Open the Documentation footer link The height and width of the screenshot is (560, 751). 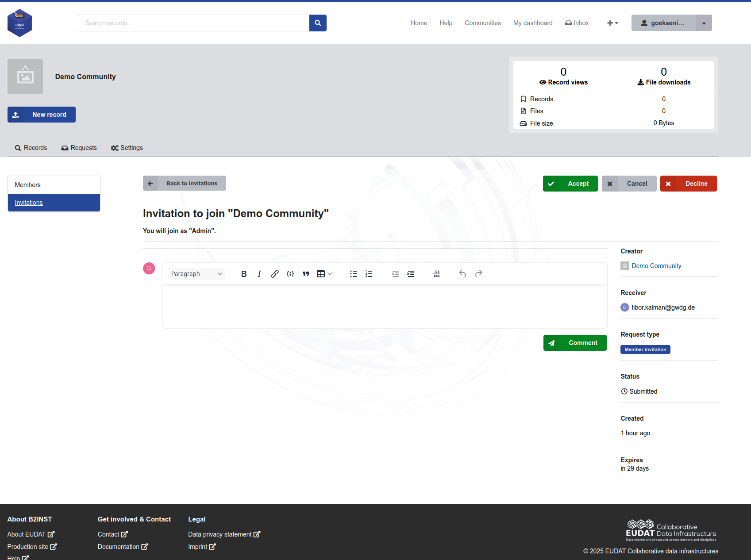[123, 547]
